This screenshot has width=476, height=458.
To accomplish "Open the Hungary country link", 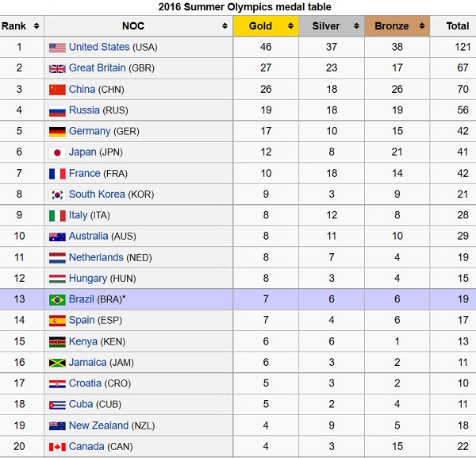I will click(88, 278).
